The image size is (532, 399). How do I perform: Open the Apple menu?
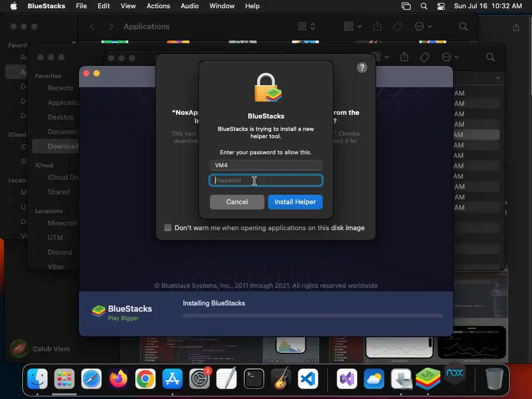click(14, 6)
